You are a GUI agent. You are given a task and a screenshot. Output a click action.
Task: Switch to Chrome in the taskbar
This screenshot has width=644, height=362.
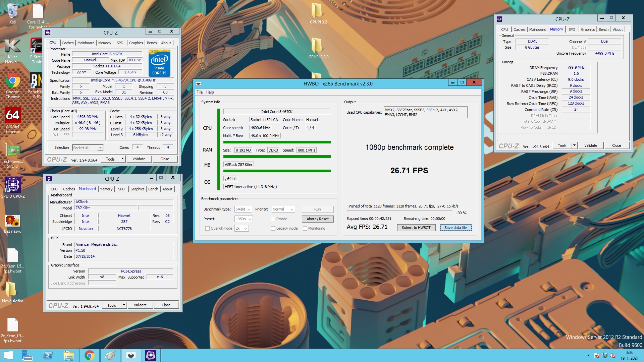click(89, 355)
